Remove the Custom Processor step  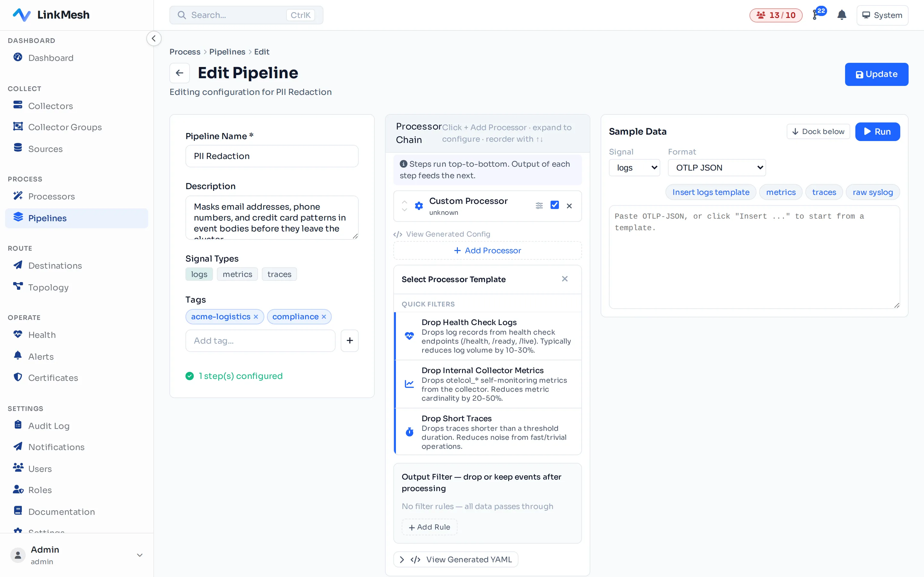[569, 206]
